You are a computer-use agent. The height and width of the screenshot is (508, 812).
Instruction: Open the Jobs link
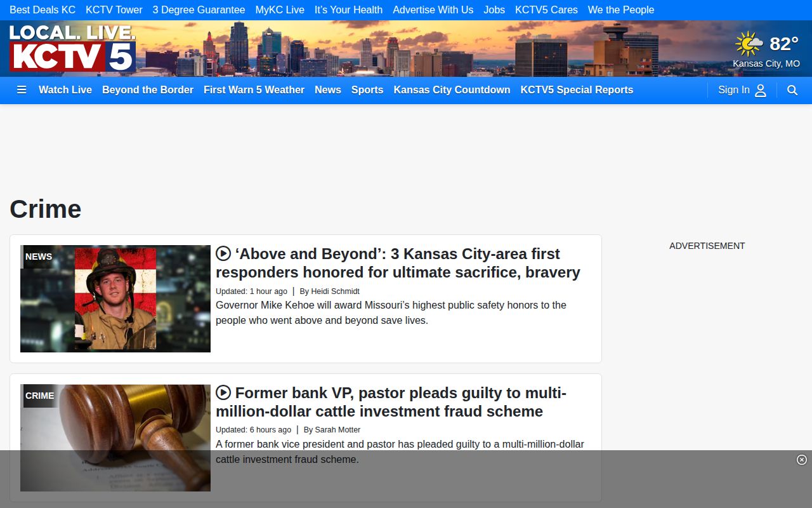pyautogui.click(x=494, y=10)
